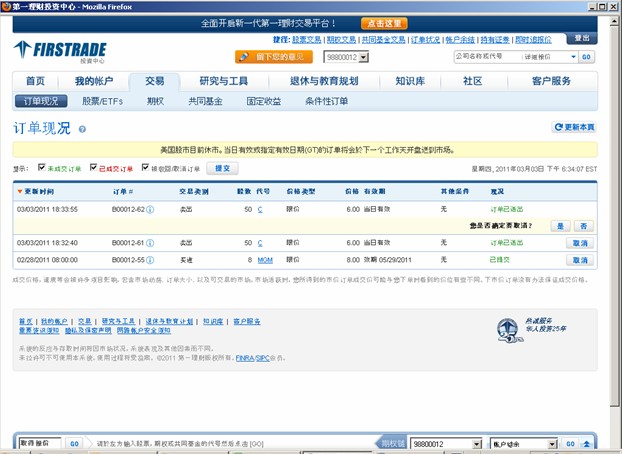Open the 股票/ETFs sub-tab
622x454 pixels.
pos(104,101)
